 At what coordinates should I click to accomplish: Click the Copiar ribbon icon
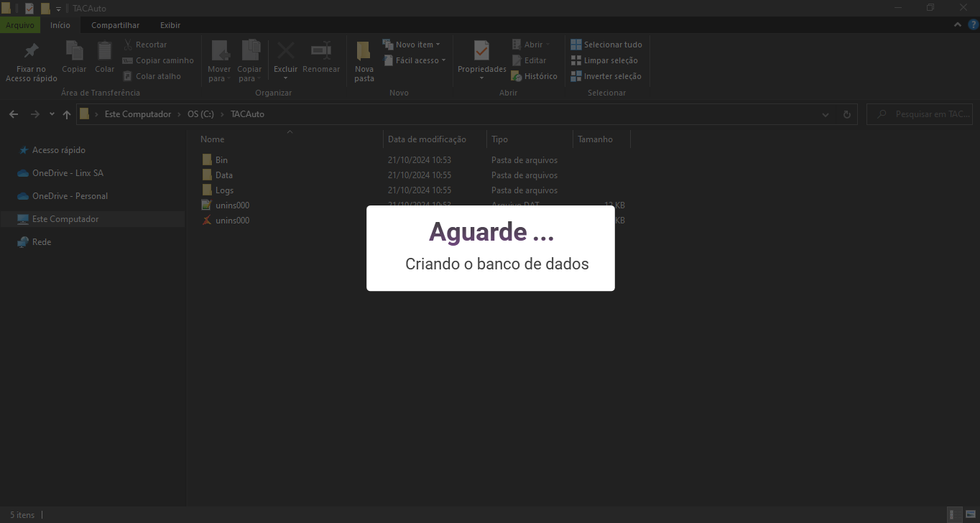tap(74, 50)
